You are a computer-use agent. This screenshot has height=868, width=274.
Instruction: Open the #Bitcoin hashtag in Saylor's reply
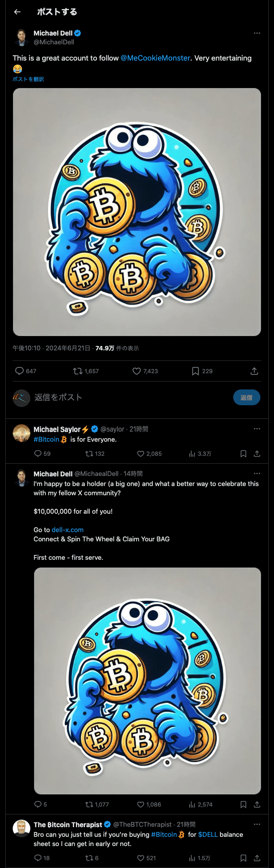[46, 439]
